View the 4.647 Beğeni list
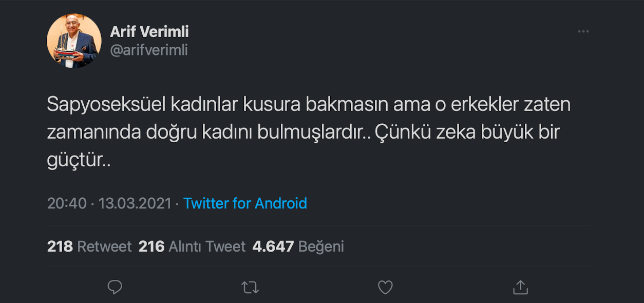644x303 pixels. (x=298, y=246)
